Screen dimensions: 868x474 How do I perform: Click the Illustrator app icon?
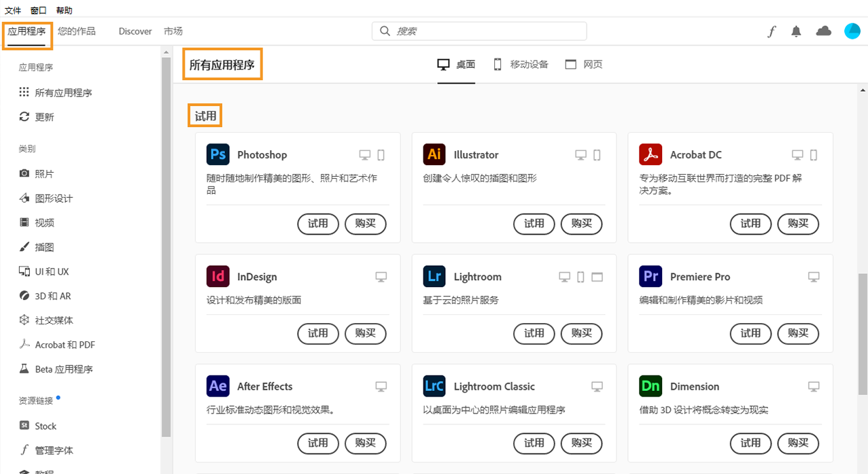(x=434, y=154)
